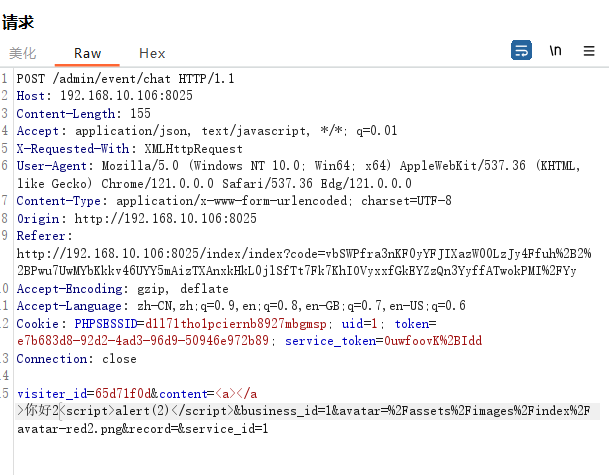Viewport: 609px width, 475px height.
Task: Click the Accept header line
Action: coord(207,131)
